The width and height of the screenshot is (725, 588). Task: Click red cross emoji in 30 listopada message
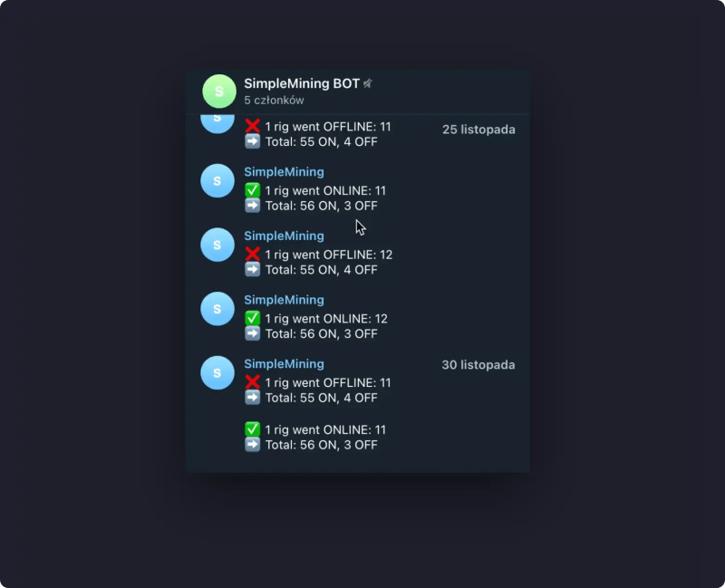253,382
